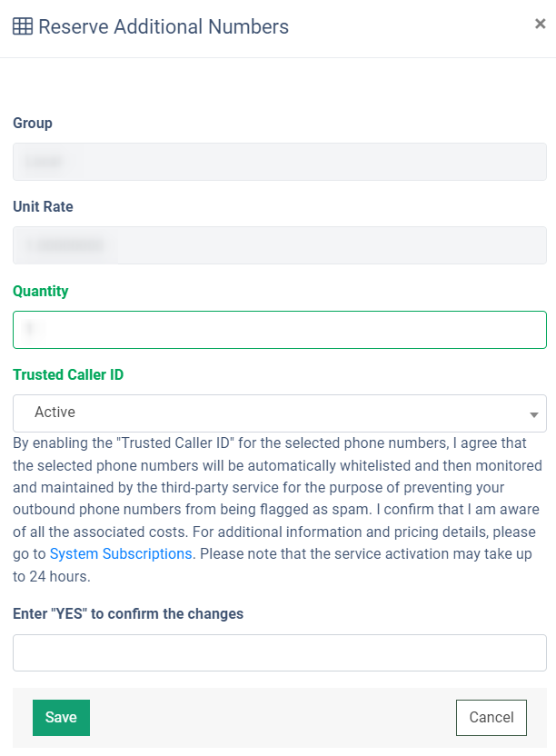Click the gray footer bar between buttons
Viewport: 556px width, 756px height.
pyautogui.click(x=273, y=718)
